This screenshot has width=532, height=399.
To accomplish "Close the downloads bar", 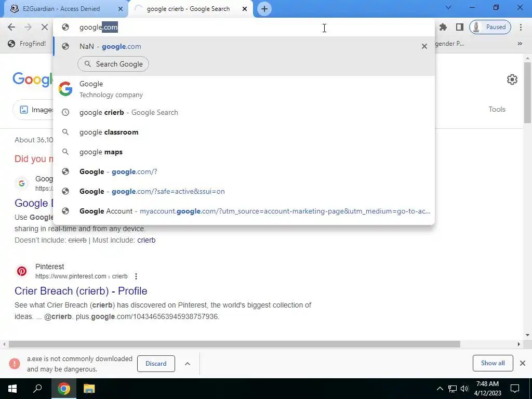I will [x=523, y=363].
